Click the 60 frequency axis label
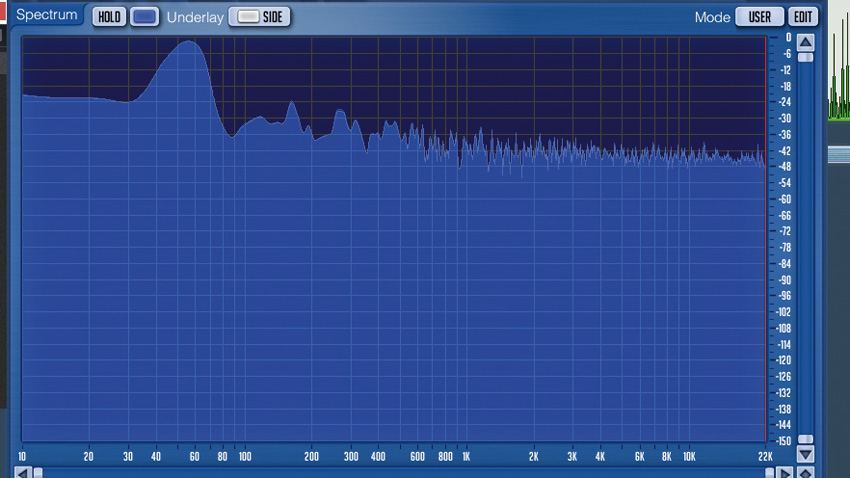The height and width of the screenshot is (478, 850). coord(195,457)
